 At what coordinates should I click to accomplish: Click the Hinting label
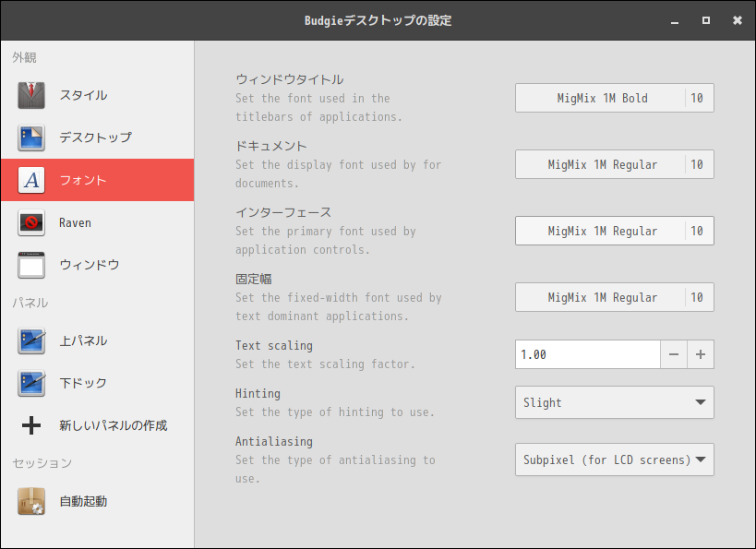point(258,394)
